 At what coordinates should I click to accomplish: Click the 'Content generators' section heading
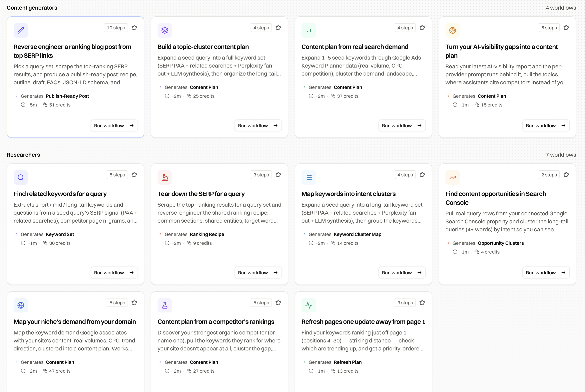(x=32, y=8)
